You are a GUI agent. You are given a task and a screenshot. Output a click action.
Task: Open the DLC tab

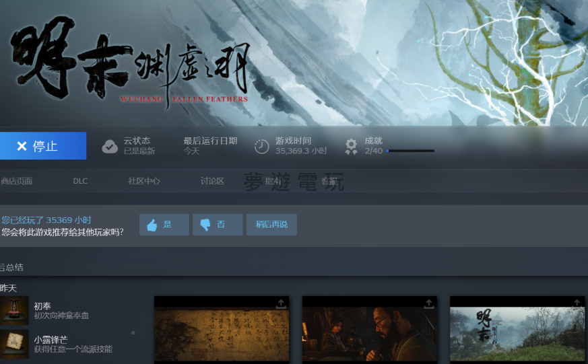pos(80,181)
